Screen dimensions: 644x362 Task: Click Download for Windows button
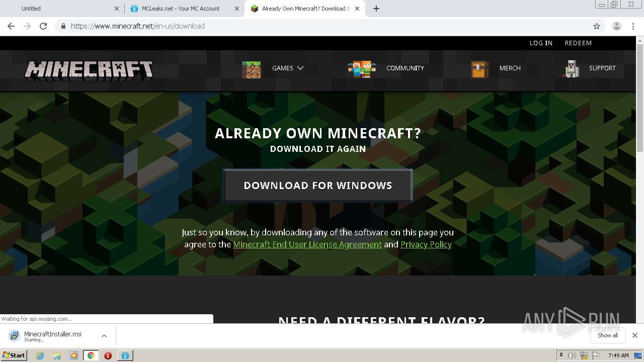(318, 186)
